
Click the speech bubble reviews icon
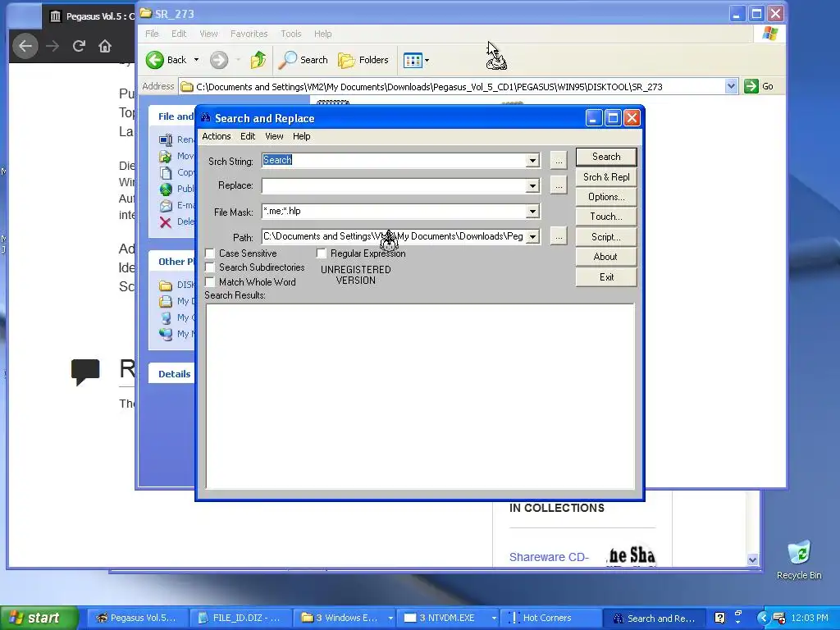85,372
